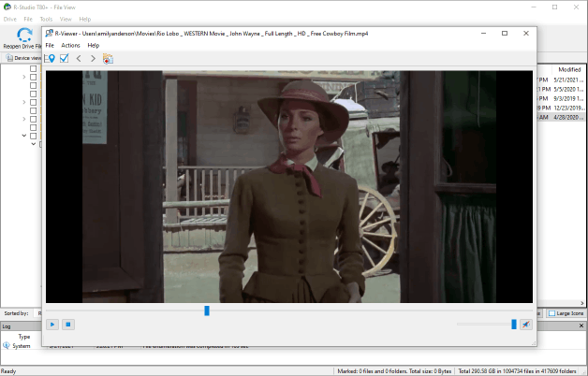Image resolution: width=588 pixels, height=376 pixels.
Task: Click the Log panel title
Action: 7,326
